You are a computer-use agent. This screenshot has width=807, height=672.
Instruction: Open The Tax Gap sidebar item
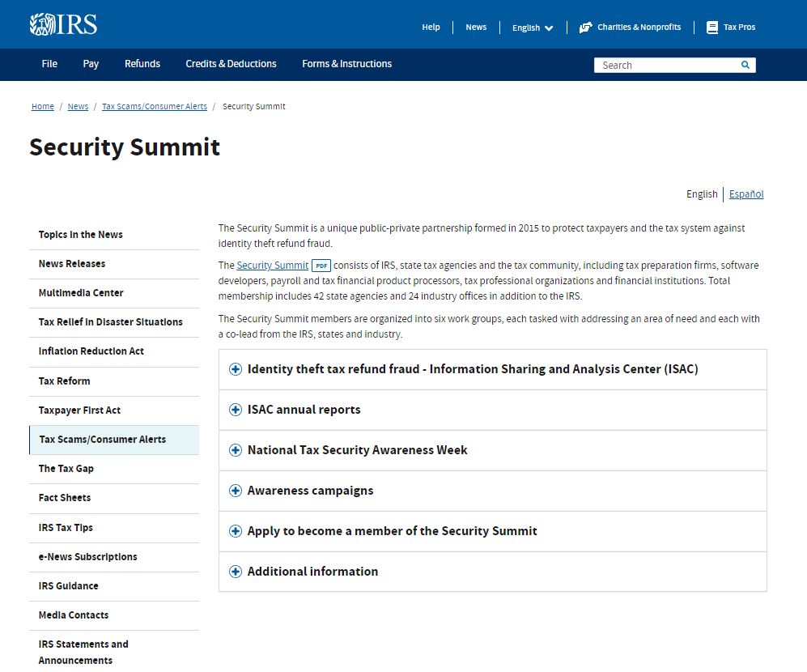click(114, 469)
